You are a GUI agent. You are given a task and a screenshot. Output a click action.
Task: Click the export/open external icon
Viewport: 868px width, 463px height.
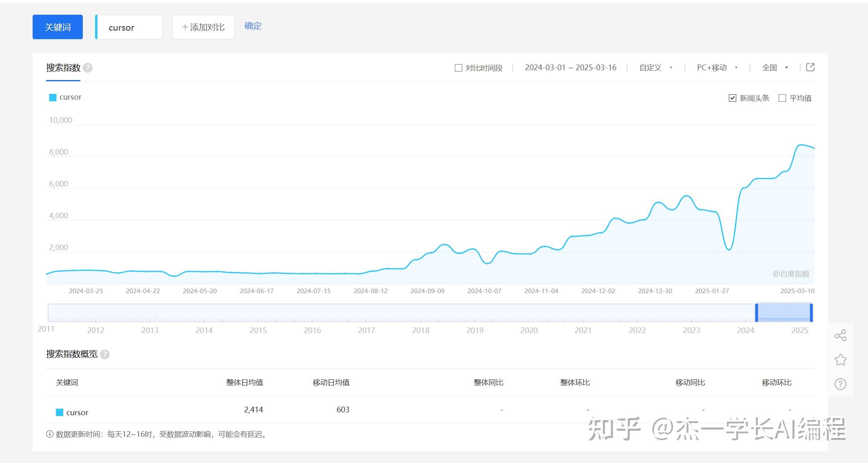pyautogui.click(x=810, y=67)
